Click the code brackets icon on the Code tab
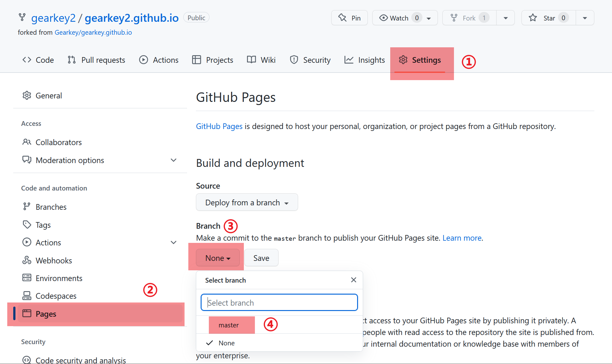Screen dimensions: 612x364 click(27, 60)
